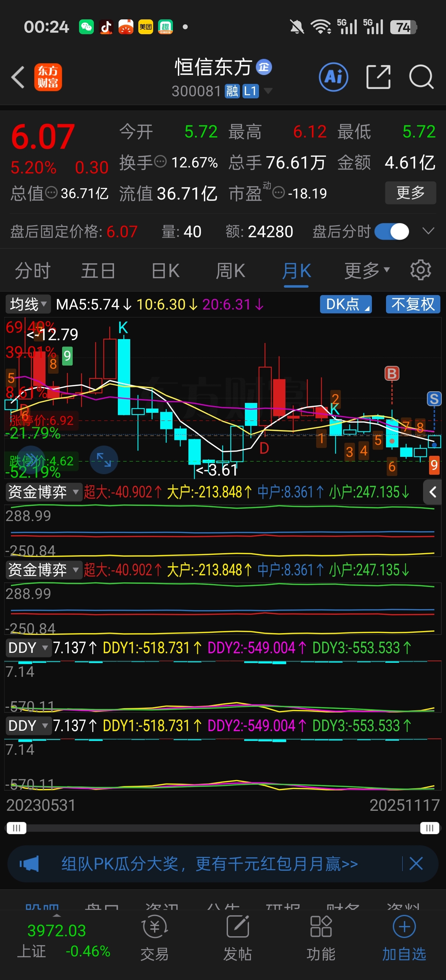Toggle the 盘后分时 switch

(x=392, y=231)
